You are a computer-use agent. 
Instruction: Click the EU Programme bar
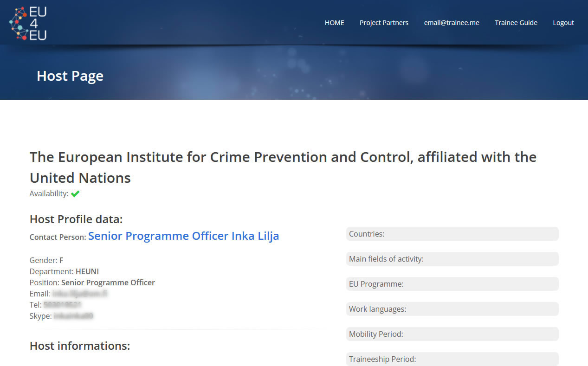pos(452,284)
